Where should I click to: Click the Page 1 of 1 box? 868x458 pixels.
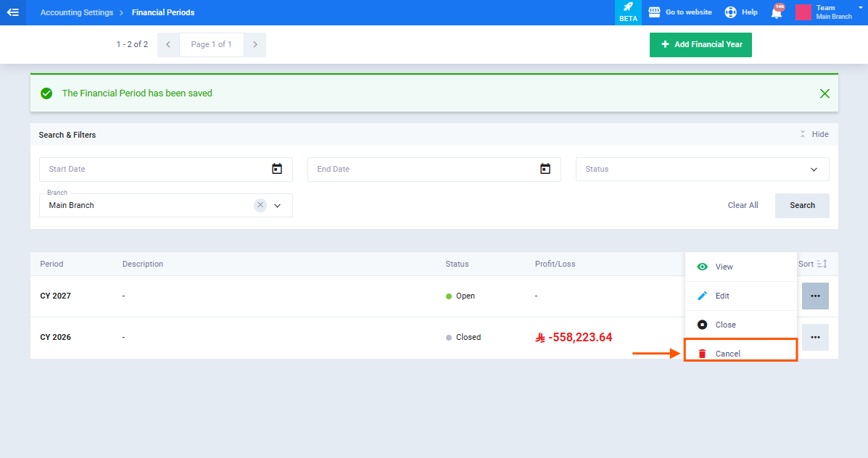click(x=212, y=45)
